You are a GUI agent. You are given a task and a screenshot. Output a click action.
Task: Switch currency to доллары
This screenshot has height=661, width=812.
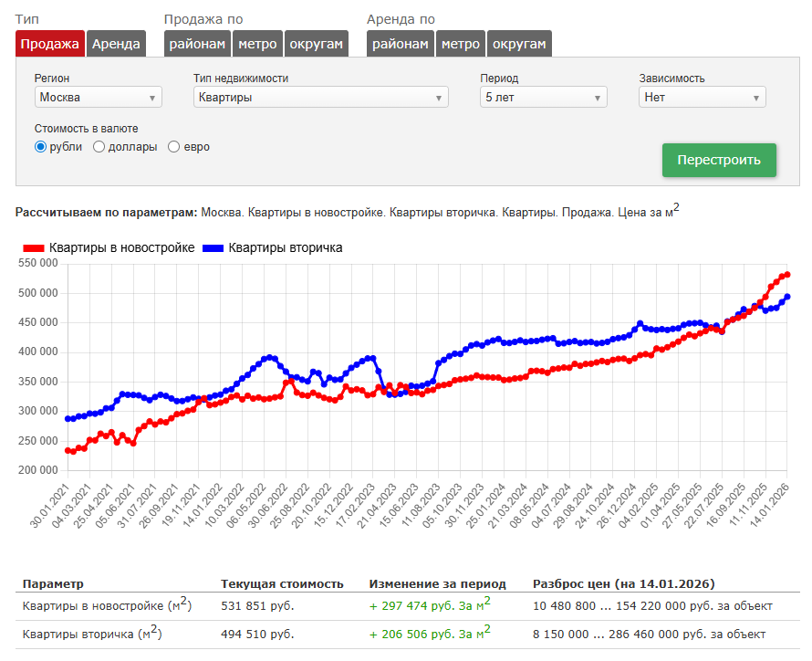pos(98,147)
